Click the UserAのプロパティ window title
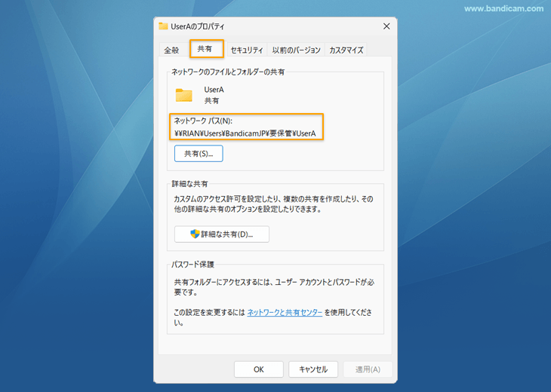The image size is (551, 392). tap(198, 26)
